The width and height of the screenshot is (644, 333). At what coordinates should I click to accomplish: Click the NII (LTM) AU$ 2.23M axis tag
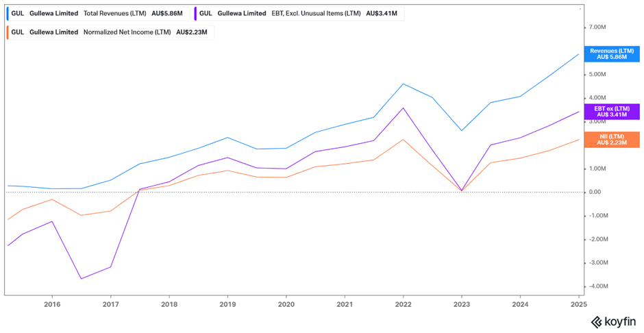(612, 140)
